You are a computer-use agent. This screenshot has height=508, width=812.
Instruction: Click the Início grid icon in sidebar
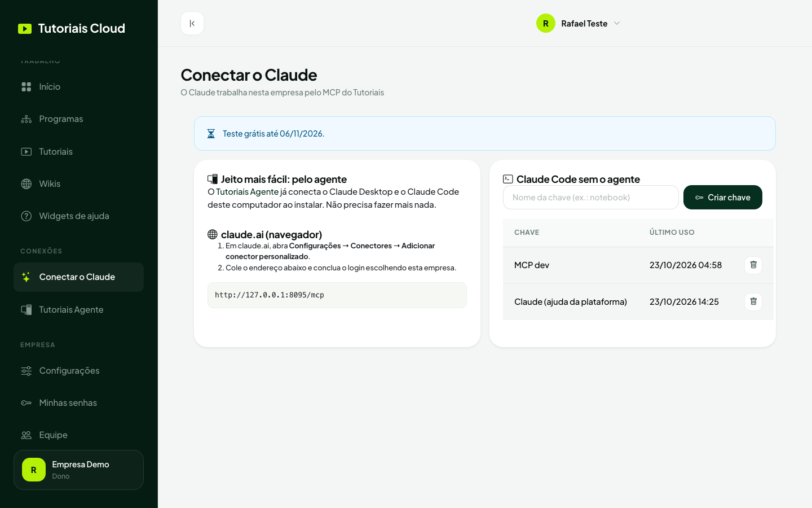tap(27, 86)
